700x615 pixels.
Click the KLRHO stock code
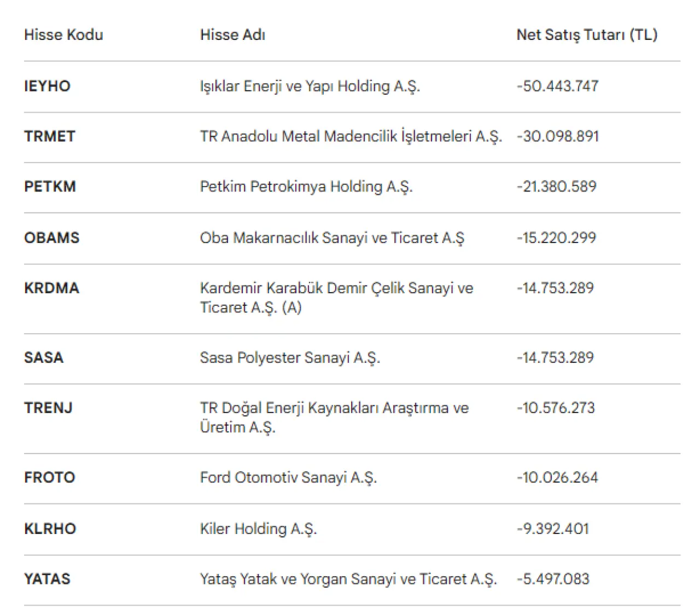pyautogui.click(x=50, y=529)
